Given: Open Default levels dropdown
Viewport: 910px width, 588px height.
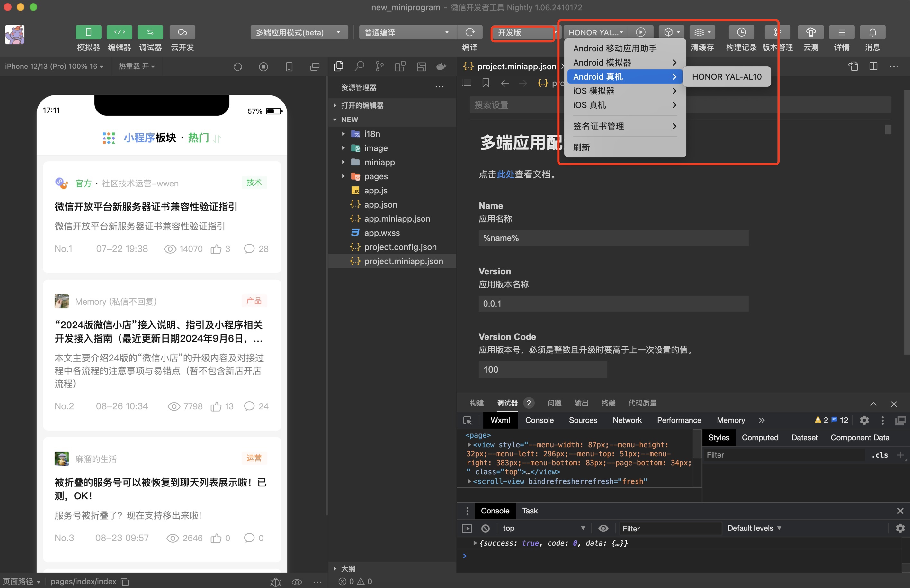Looking at the screenshot, I should (x=754, y=529).
